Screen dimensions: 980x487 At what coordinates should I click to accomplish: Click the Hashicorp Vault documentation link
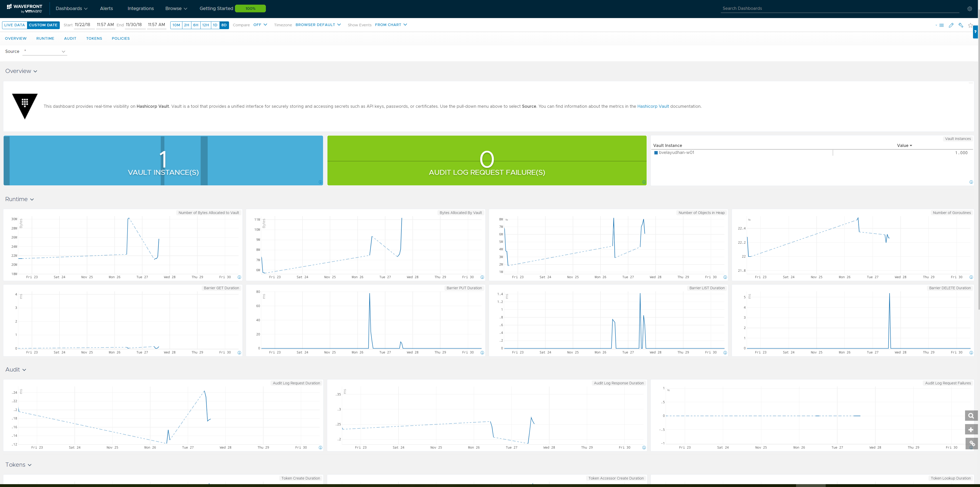click(x=653, y=106)
